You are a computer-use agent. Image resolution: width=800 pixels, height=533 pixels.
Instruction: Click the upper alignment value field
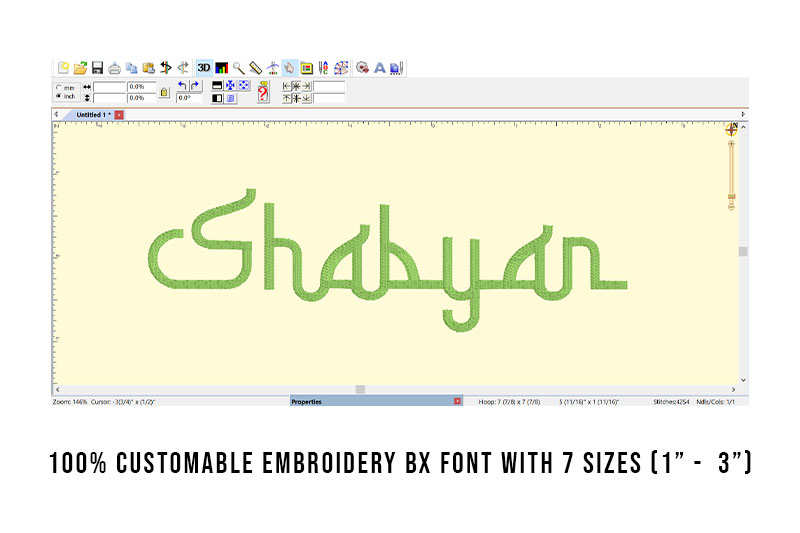tap(330, 86)
